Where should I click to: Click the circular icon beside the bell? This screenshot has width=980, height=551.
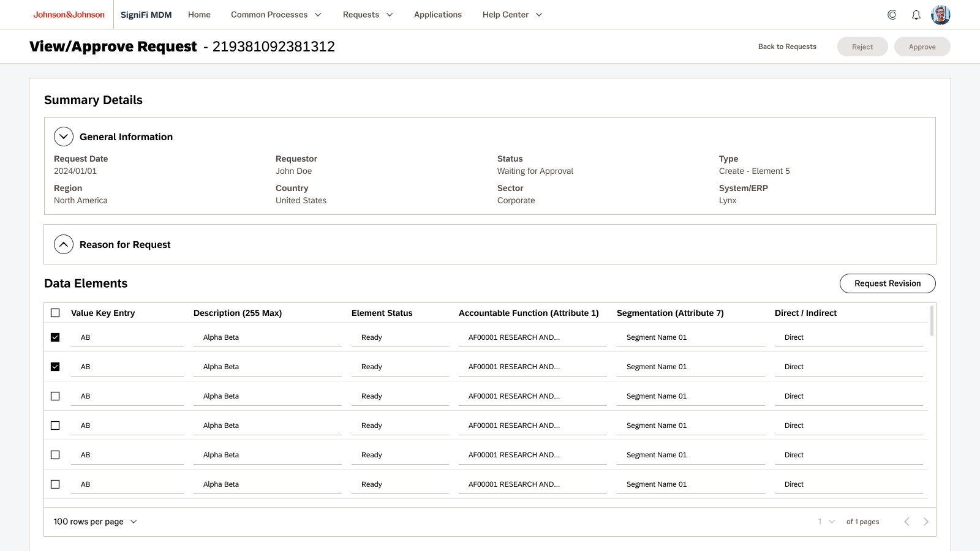pyautogui.click(x=892, y=15)
